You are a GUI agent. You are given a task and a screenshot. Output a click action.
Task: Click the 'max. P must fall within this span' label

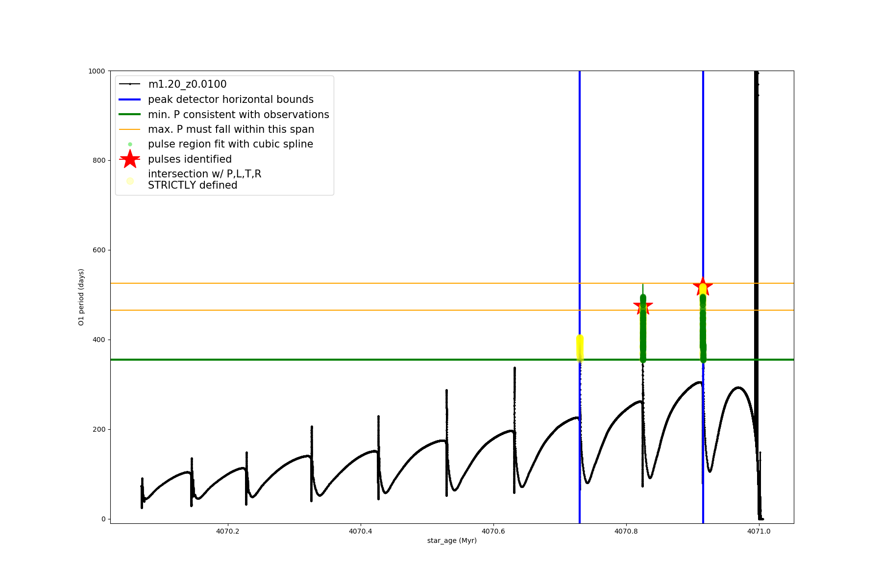(231, 129)
